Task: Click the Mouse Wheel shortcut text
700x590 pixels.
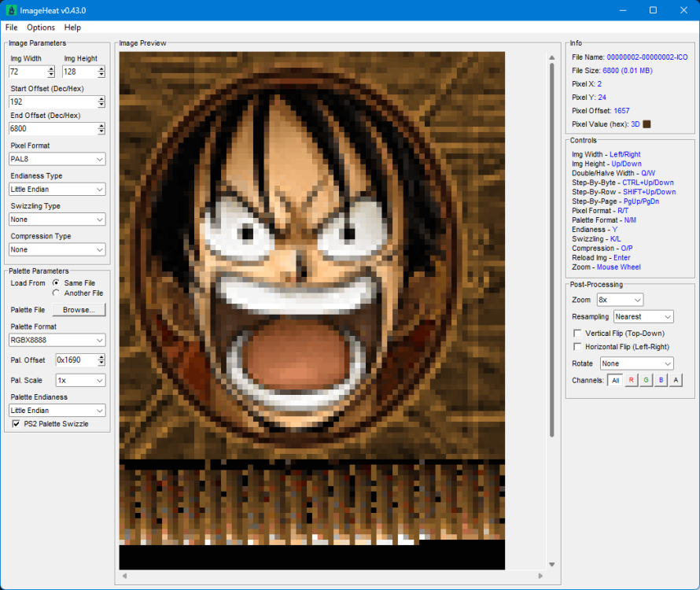Action: [618, 267]
